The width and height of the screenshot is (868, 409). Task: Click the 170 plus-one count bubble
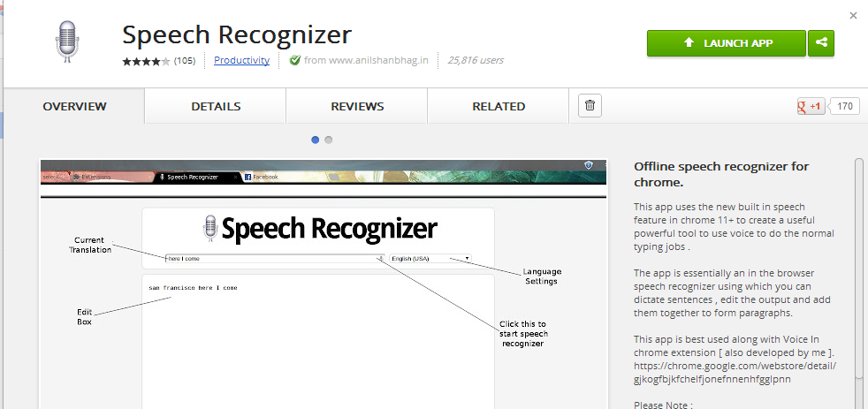click(x=844, y=106)
